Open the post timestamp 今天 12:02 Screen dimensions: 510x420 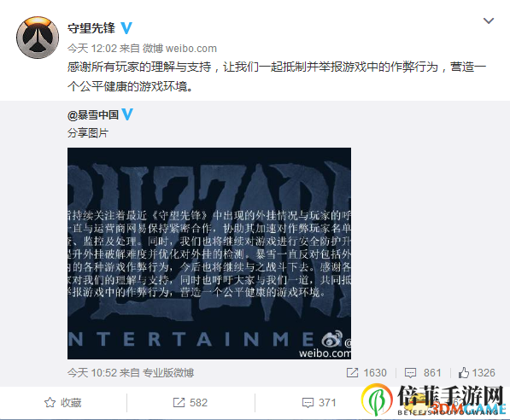(x=92, y=49)
